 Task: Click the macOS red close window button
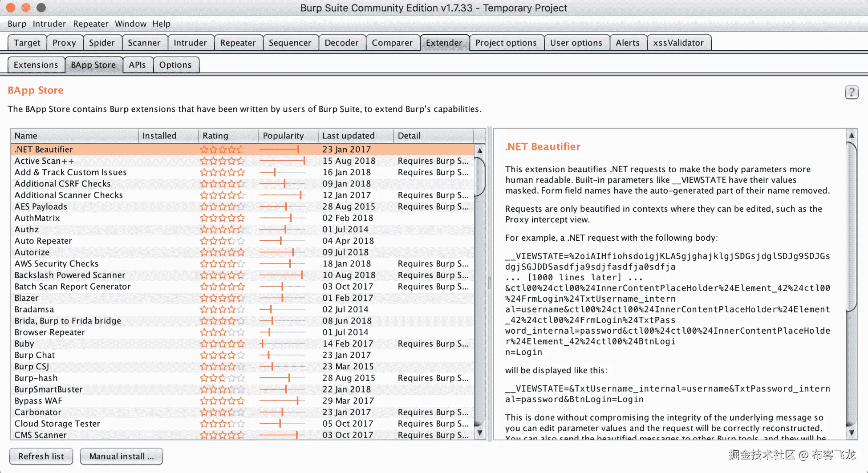(x=11, y=8)
